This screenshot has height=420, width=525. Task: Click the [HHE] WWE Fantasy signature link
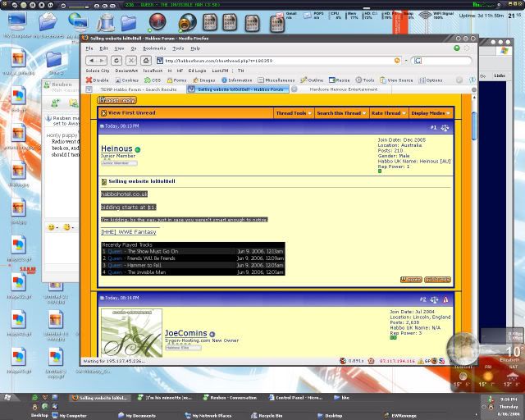coord(128,231)
